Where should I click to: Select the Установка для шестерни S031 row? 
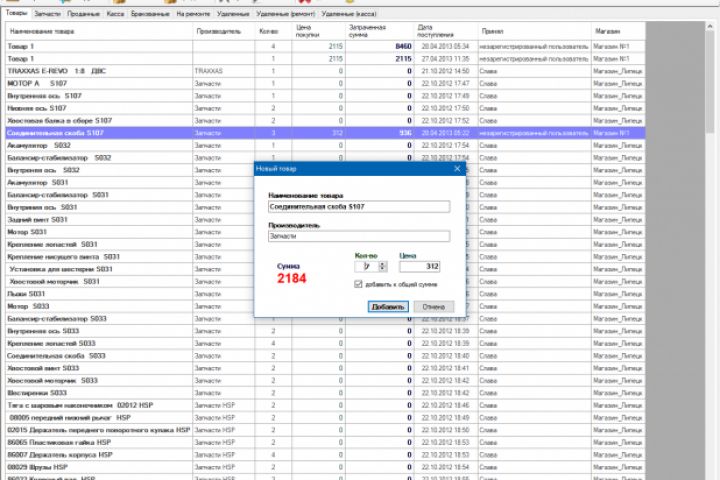[x=130, y=270]
